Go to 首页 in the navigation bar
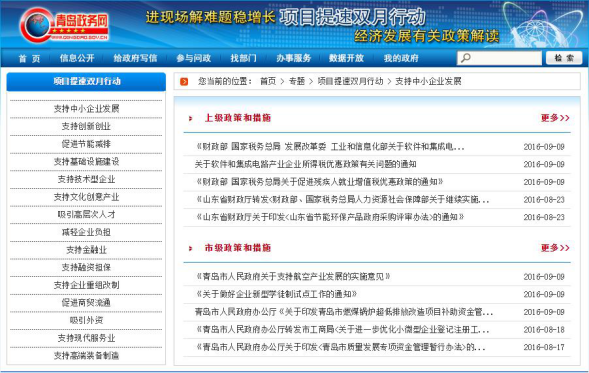 pos(29,59)
